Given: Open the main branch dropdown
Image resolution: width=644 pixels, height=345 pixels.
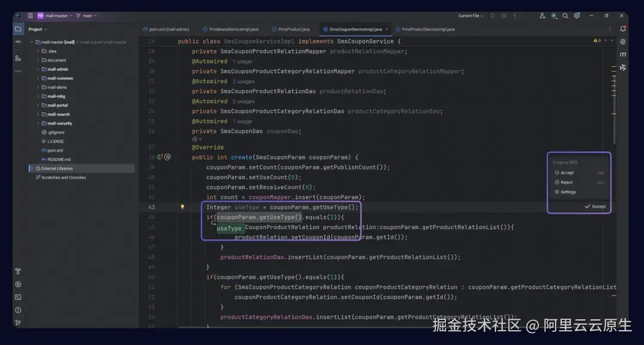Looking at the screenshot, I should click(87, 16).
